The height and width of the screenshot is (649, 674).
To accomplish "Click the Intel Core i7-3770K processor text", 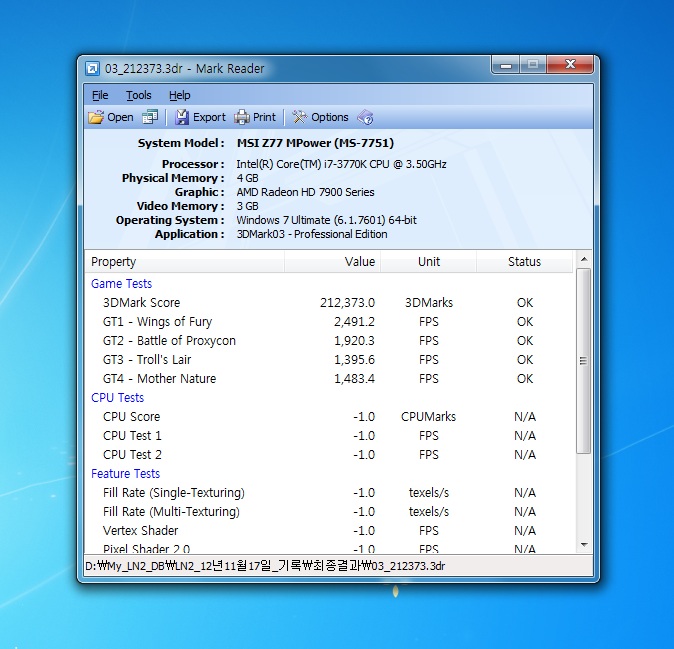I will point(341,164).
